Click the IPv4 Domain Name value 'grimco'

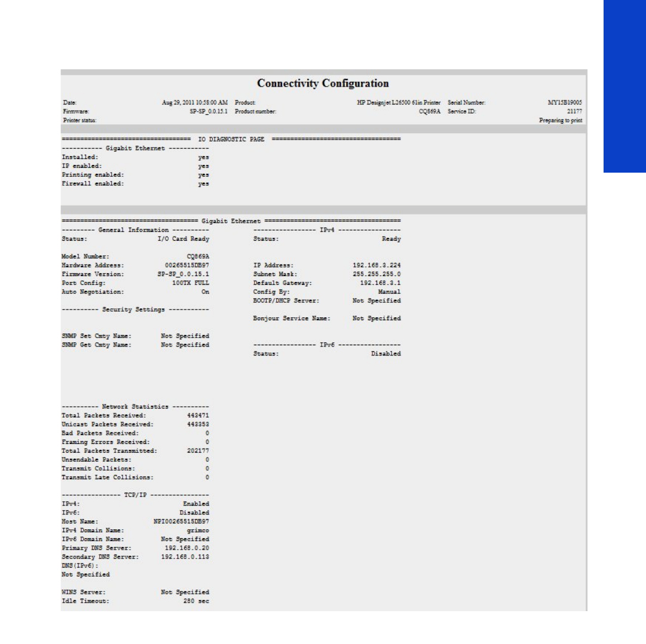198,530
